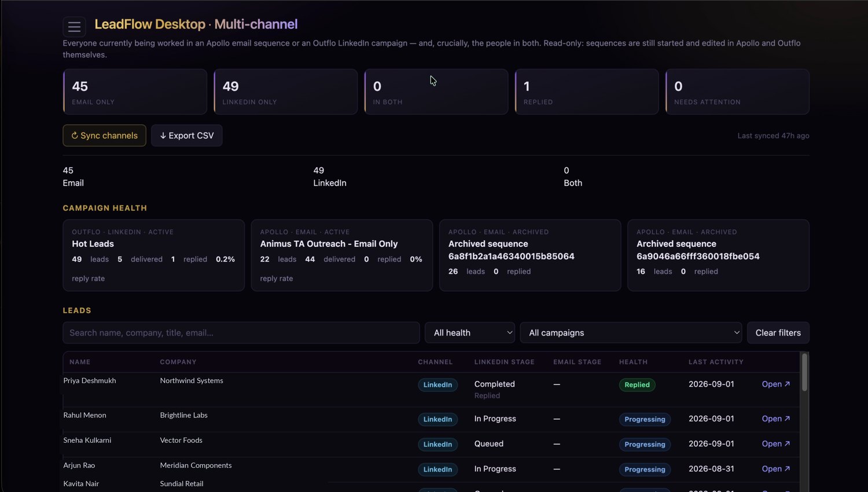Click LinkedIn channel badge for Sneha Kulkarni
The height and width of the screenshot is (492, 868).
point(437,445)
